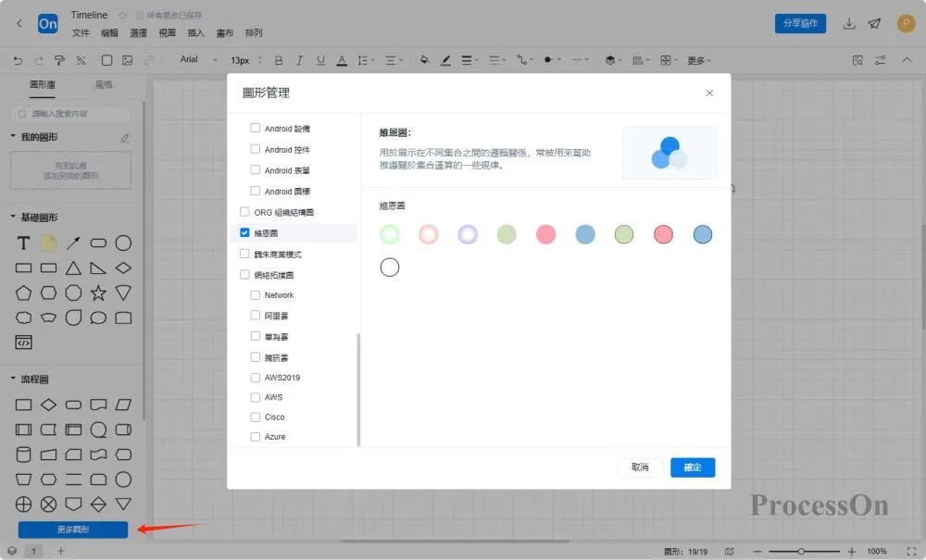Click the blue 確定 button
This screenshot has width=926, height=560.
pyautogui.click(x=693, y=467)
